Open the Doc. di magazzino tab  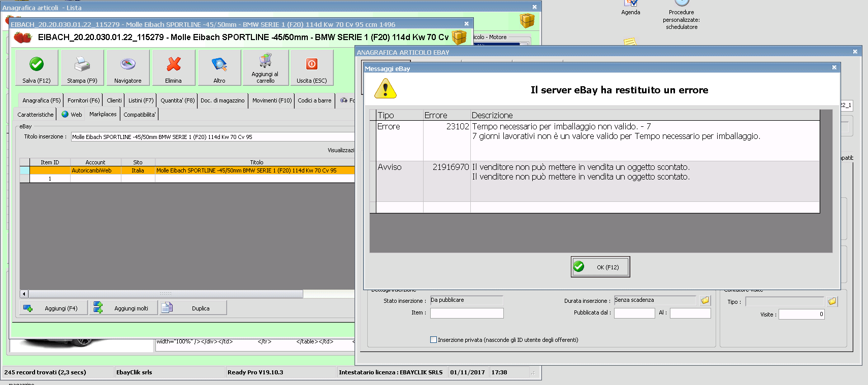(222, 100)
